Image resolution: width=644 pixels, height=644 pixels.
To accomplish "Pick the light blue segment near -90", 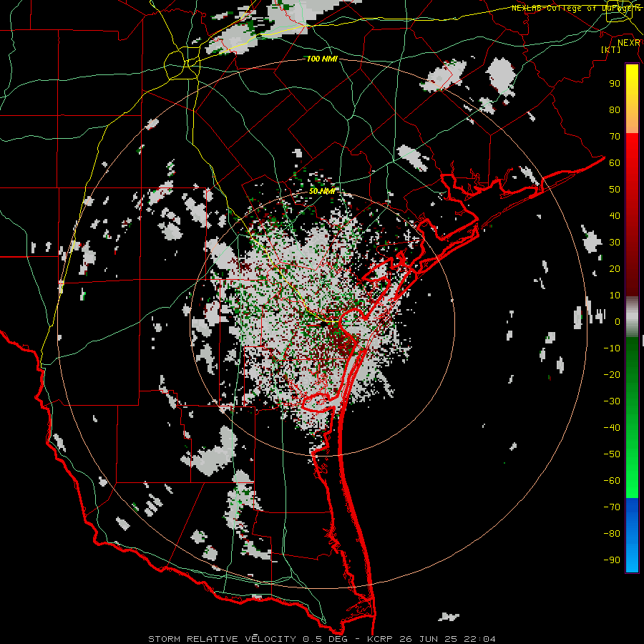I will click(x=632, y=560).
